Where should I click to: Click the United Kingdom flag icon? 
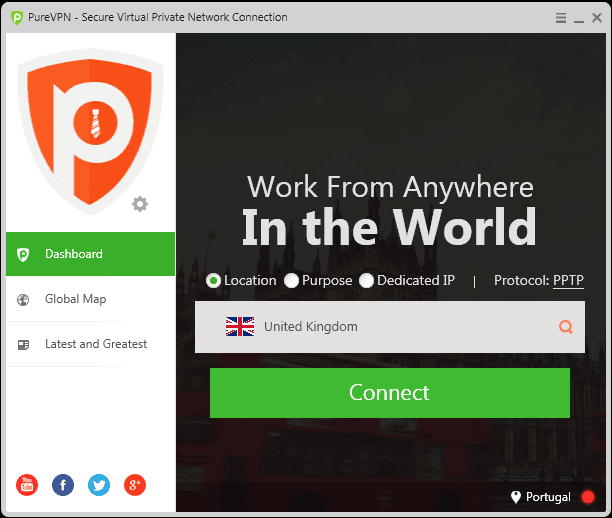click(240, 326)
